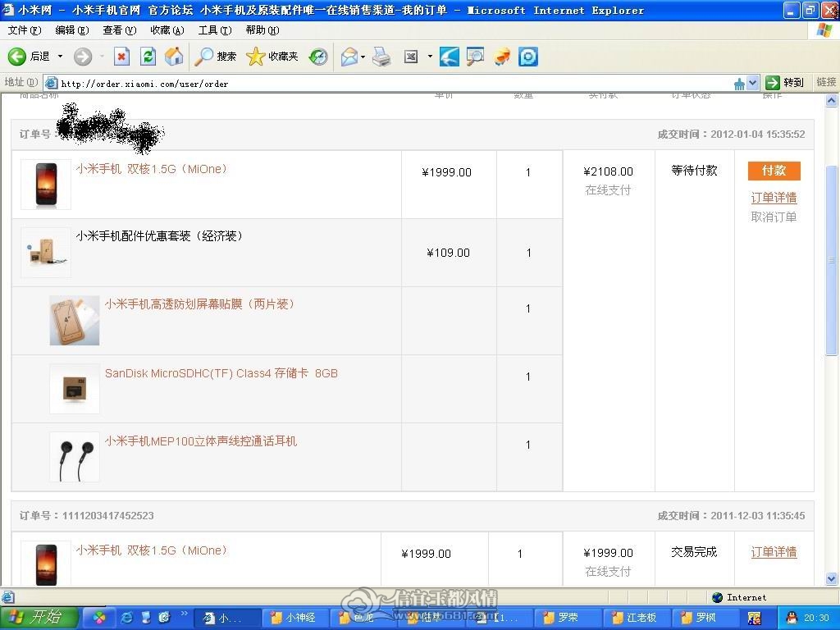Viewport: 840px width, 630px height.
Task: Click 取消订单 to cancel the order
Action: [x=774, y=217]
